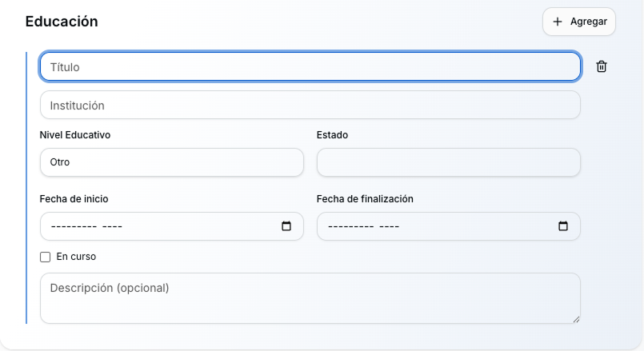Check the En curso checkbox
Image resolution: width=644 pixels, height=351 pixels.
click(46, 257)
